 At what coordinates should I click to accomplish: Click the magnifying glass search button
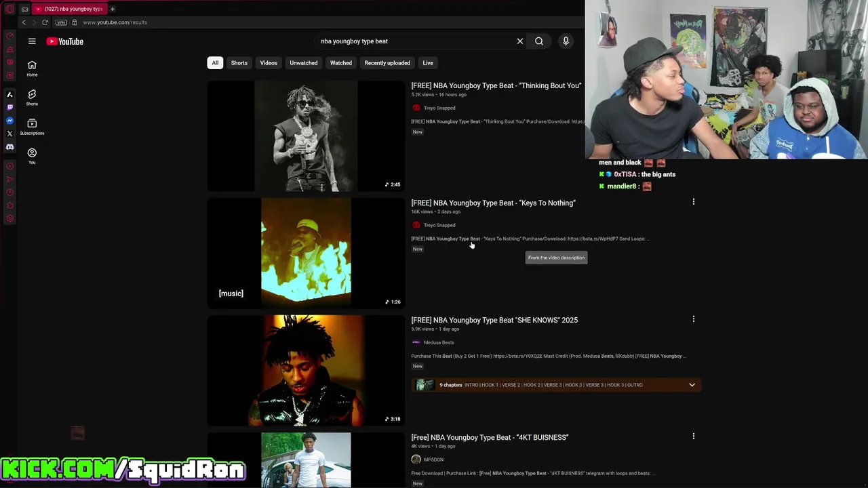pyautogui.click(x=539, y=41)
